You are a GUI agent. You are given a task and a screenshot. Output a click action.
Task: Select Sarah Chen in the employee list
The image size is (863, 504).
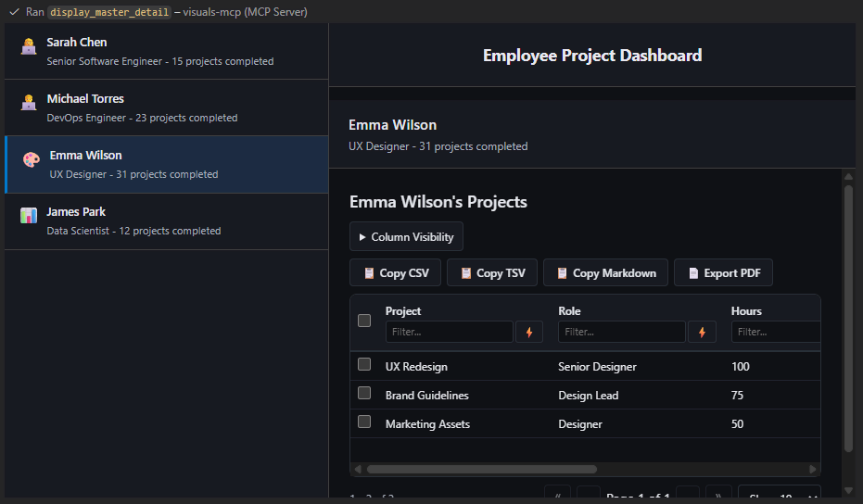tap(167, 52)
